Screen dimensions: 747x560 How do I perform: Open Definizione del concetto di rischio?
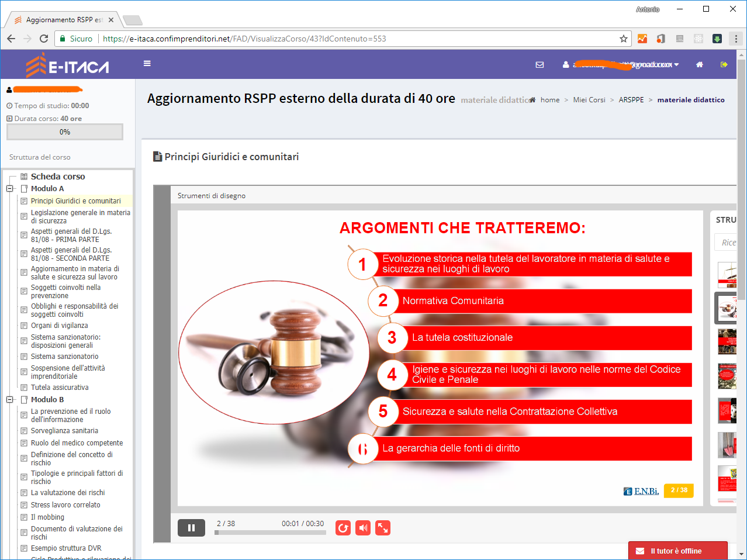71,459
